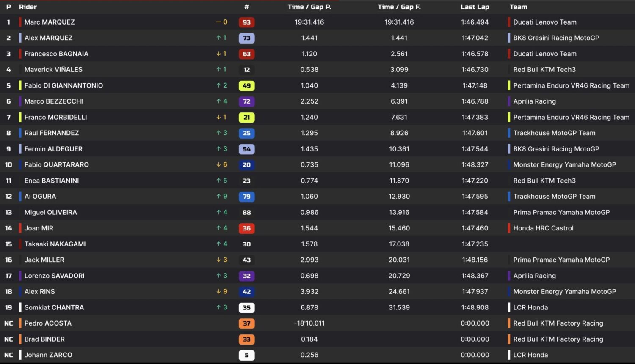Click the white number 5 badge
635x364 pixels.
pyautogui.click(x=246, y=355)
